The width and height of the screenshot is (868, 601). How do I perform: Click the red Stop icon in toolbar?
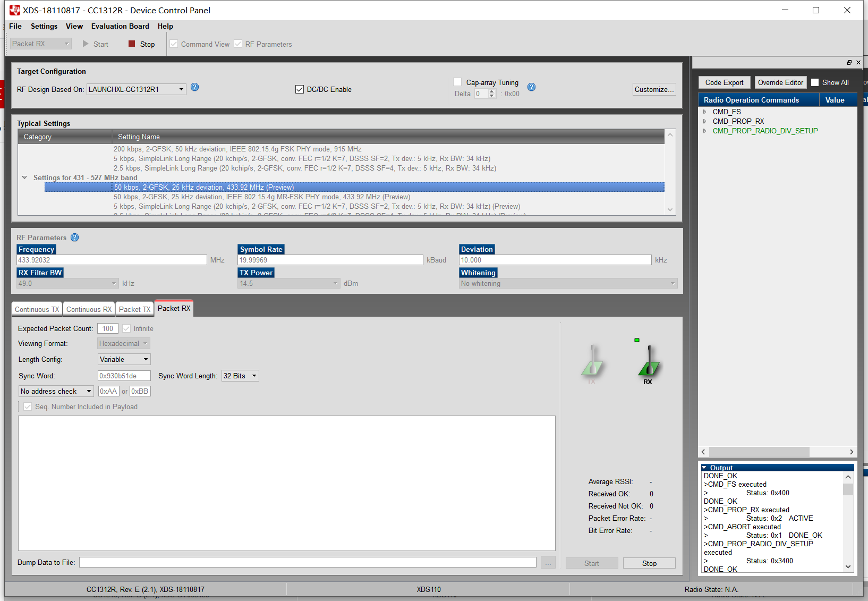click(x=132, y=44)
